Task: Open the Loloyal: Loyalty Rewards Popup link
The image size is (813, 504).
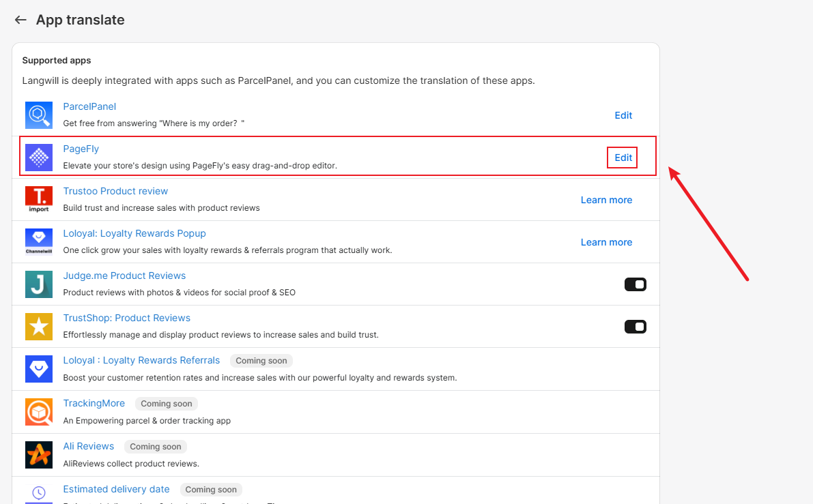Action: [x=134, y=234]
